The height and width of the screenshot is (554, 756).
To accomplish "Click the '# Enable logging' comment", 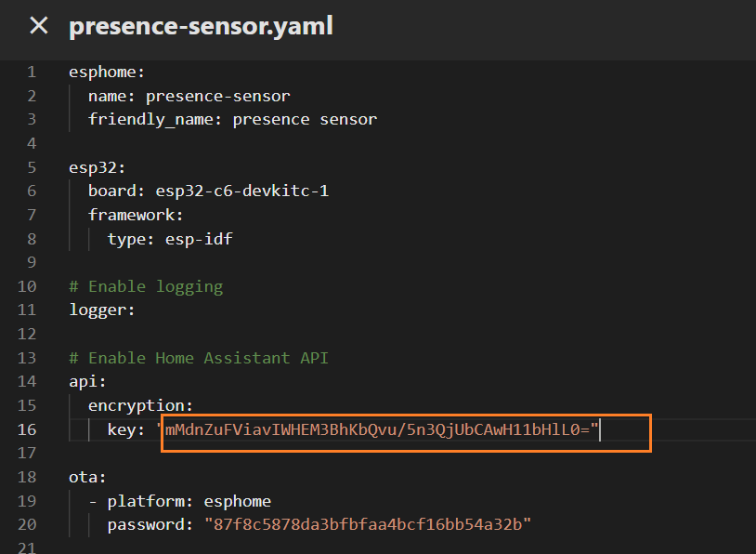I will [x=146, y=286].
